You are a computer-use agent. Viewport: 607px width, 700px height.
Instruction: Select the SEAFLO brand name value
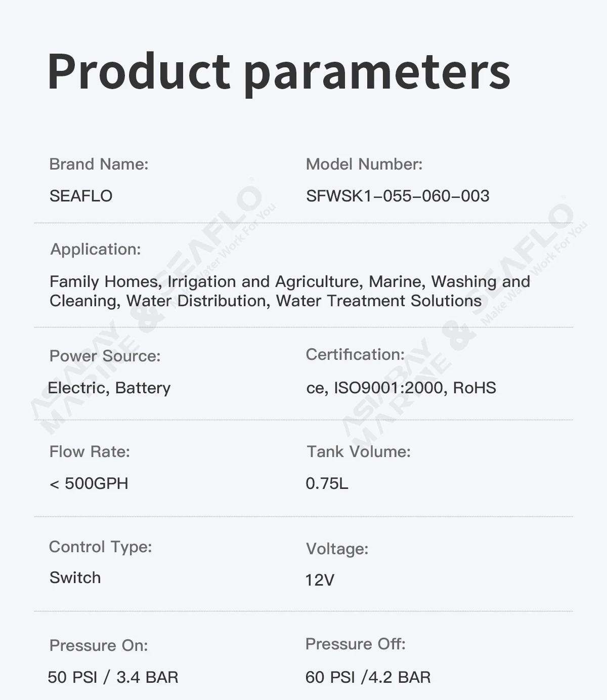point(81,196)
